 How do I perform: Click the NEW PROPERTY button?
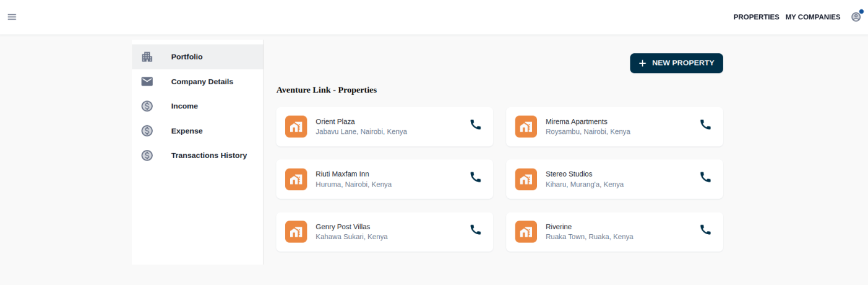pyautogui.click(x=676, y=63)
